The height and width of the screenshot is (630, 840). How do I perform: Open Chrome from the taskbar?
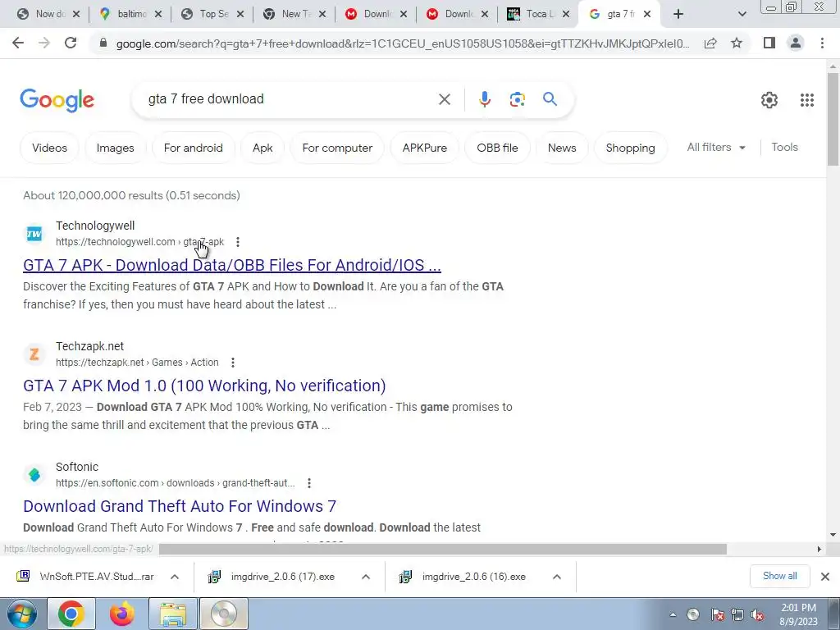(71, 614)
